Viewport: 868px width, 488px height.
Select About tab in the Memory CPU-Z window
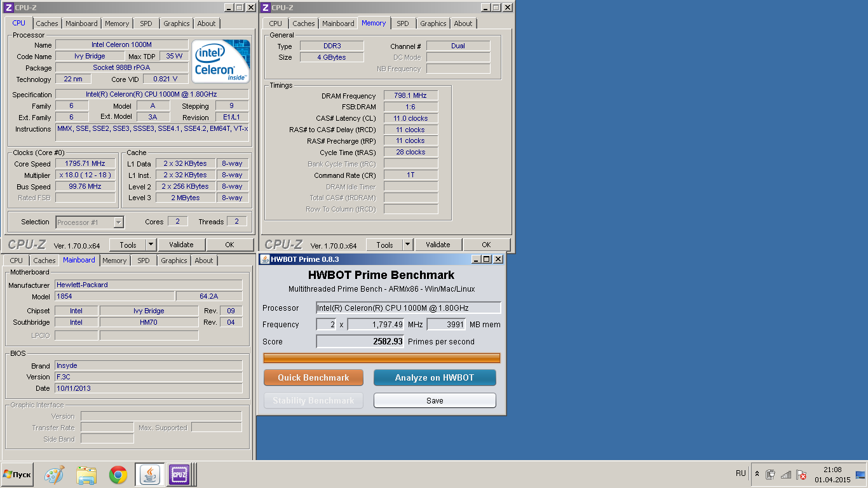463,24
